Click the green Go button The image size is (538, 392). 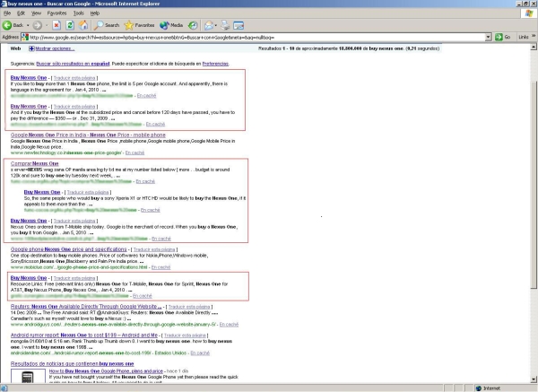(503, 37)
